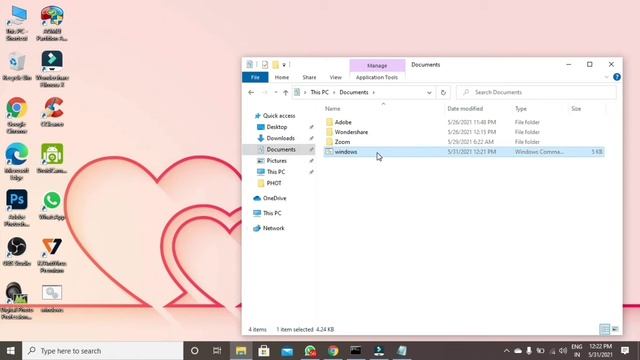The image size is (640, 360).
Task: Open the WhatsApp desktop shortcut
Action: pos(52,205)
